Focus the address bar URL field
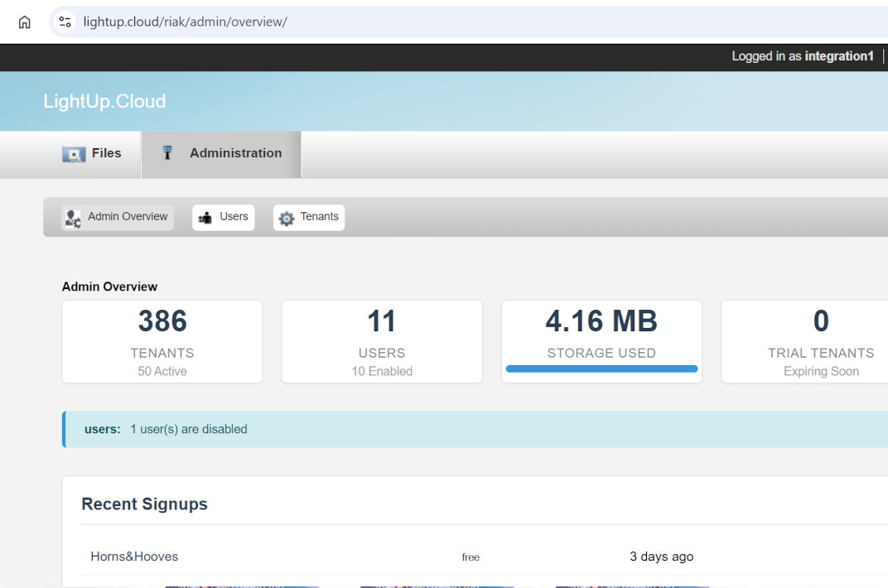Image resolution: width=888 pixels, height=588 pixels. pyautogui.click(x=470, y=22)
